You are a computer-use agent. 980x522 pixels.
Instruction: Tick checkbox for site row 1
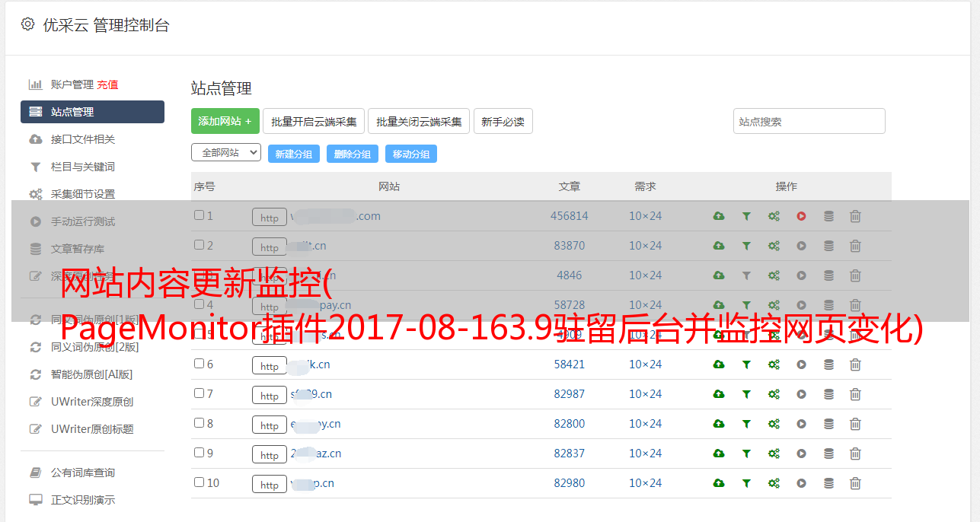pyautogui.click(x=199, y=215)
